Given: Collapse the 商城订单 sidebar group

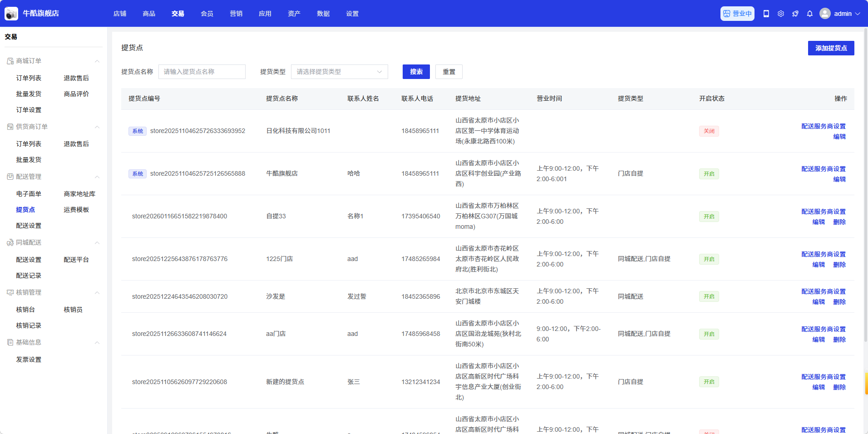Looking at the screenshot, I should coord(97,61).
